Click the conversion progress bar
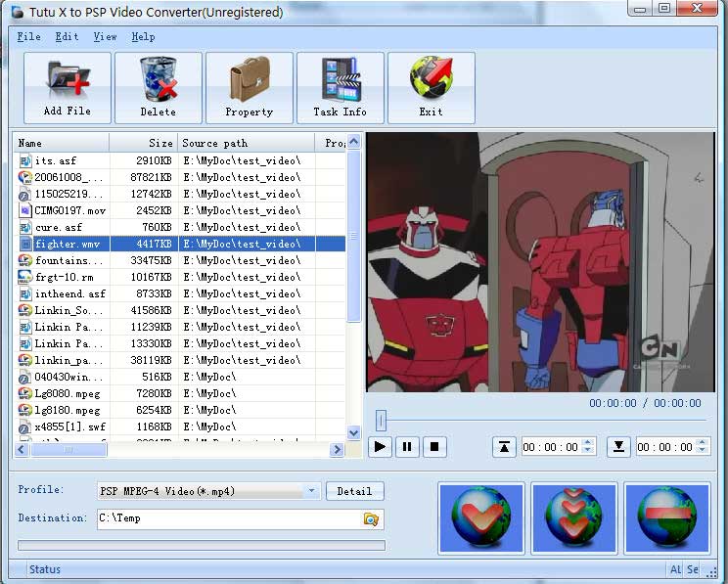The width and height of the screenshot is (728, 584). [x=202, y=545]
